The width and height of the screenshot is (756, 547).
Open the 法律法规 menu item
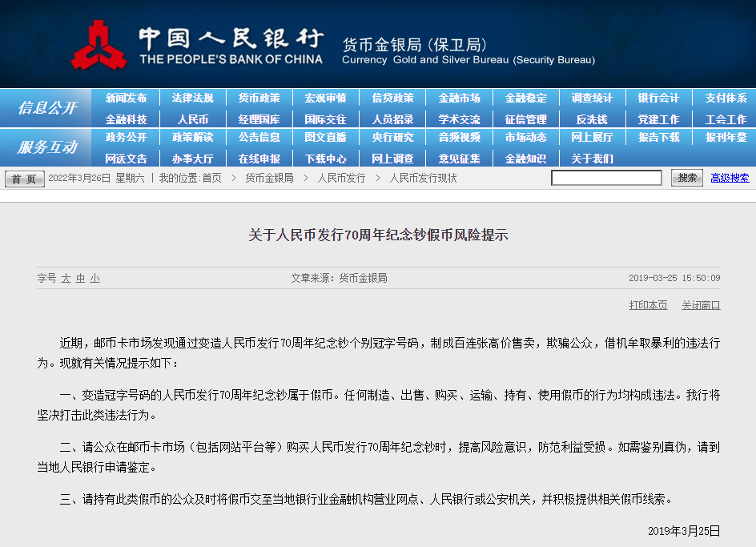click(192, 98)
